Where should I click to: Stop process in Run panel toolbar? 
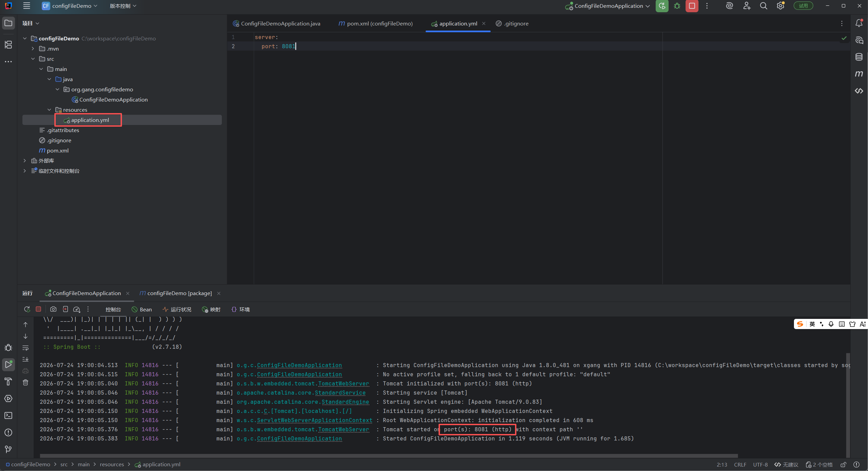(38, 309)
